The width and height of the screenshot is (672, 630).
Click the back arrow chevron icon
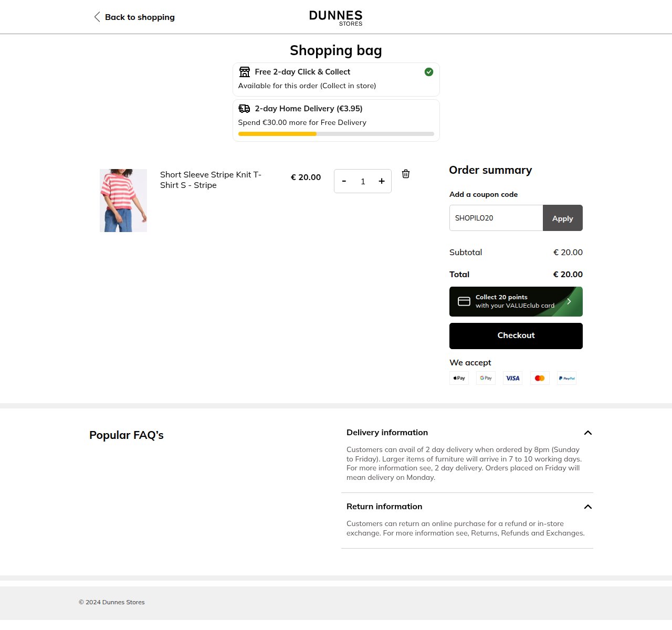97,17
